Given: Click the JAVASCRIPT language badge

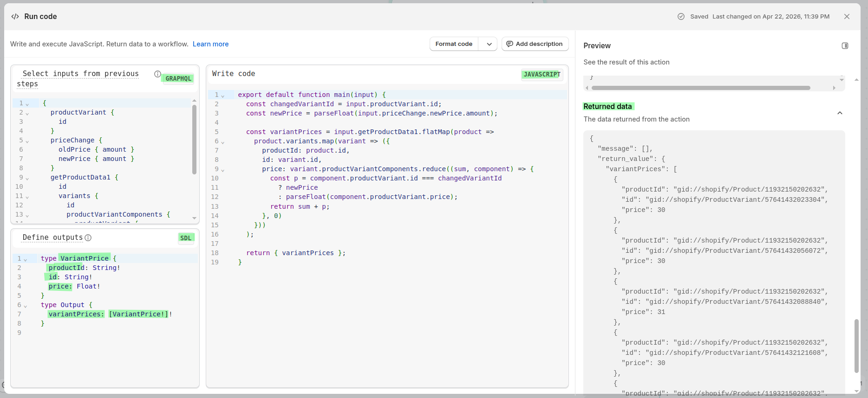Looking at the screenshot, I should 542,74.
